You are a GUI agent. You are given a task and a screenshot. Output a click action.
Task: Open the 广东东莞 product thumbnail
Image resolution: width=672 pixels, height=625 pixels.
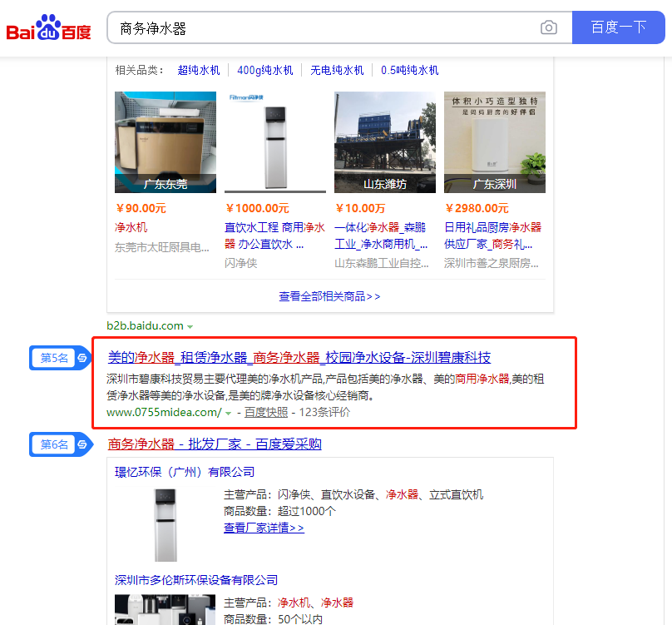coord(166,142)
